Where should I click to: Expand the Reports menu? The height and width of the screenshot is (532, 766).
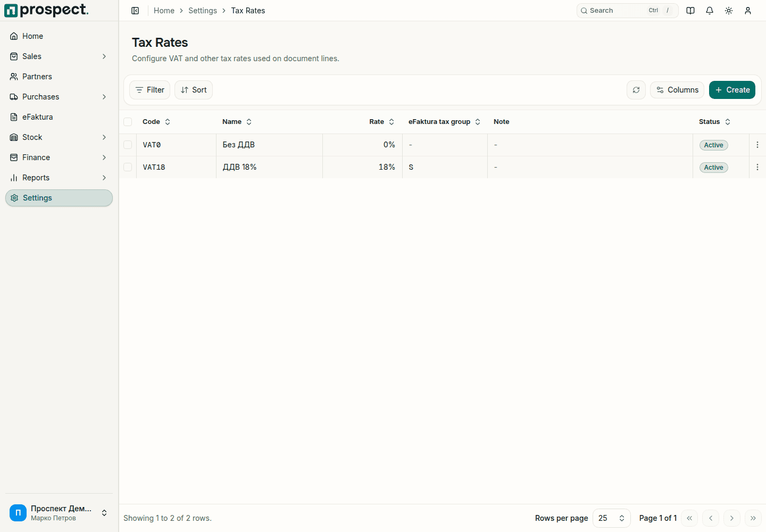click(59, 178)
